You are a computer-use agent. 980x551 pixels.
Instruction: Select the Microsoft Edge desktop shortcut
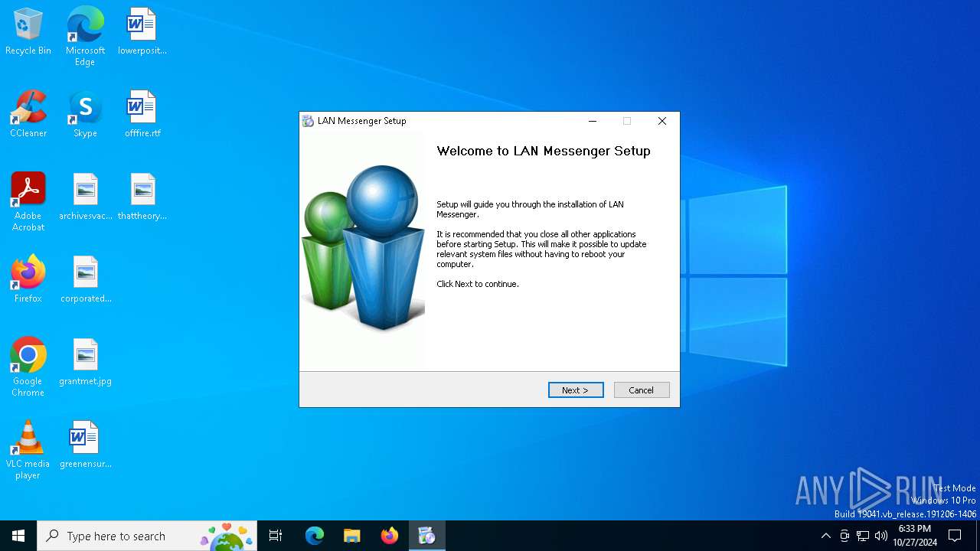click(x=85, y=37)
